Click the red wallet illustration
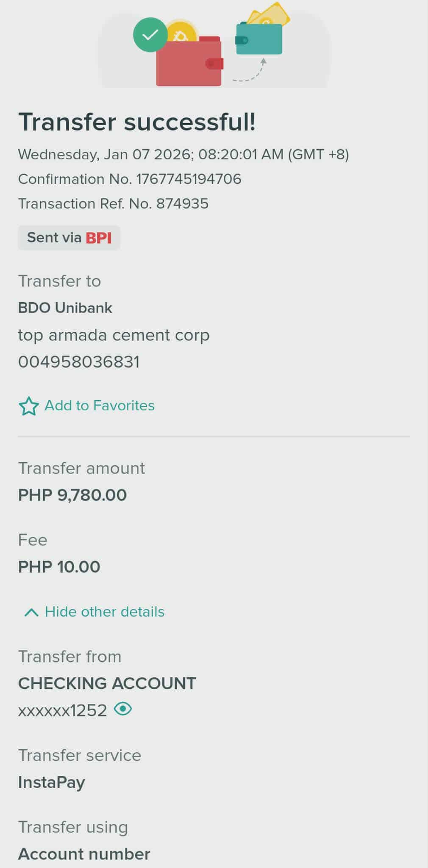Image resolution: width=428 pixels, height=868 pixels. (x=189, y=64)
